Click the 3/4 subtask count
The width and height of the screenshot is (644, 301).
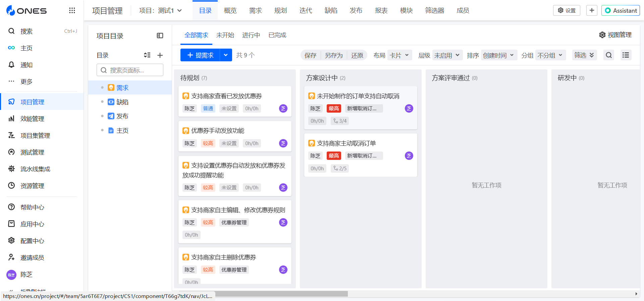pyautogui.click(x=340, y=121)
